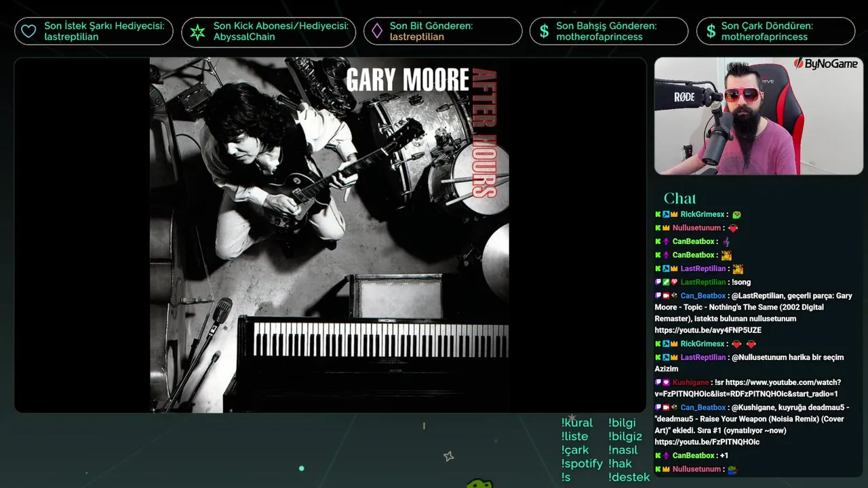Click the dollar icon beside Son Bahşiş Gönderen
Screen dimensions: 868x488
[x=544, y=31]
